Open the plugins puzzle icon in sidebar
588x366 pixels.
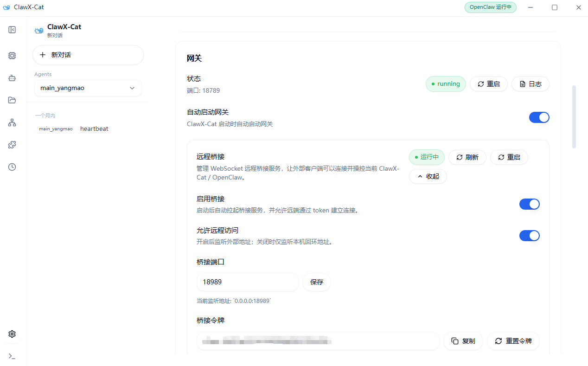pyautogui.click(x=12, y=144)
